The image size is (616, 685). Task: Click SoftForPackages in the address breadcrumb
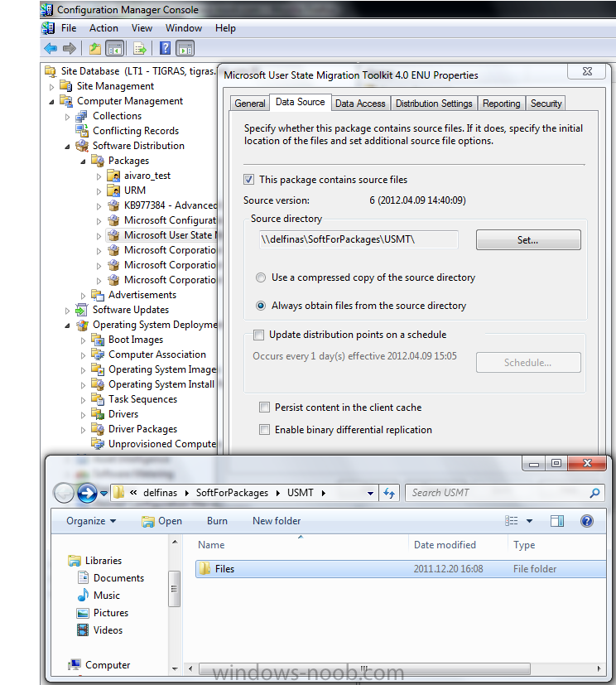[x=232, y=493]
